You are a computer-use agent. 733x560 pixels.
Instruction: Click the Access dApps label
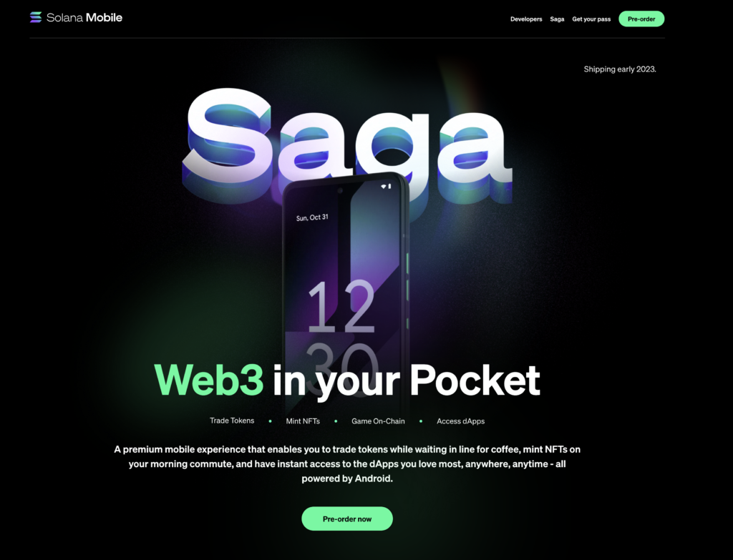click(460, 421)
